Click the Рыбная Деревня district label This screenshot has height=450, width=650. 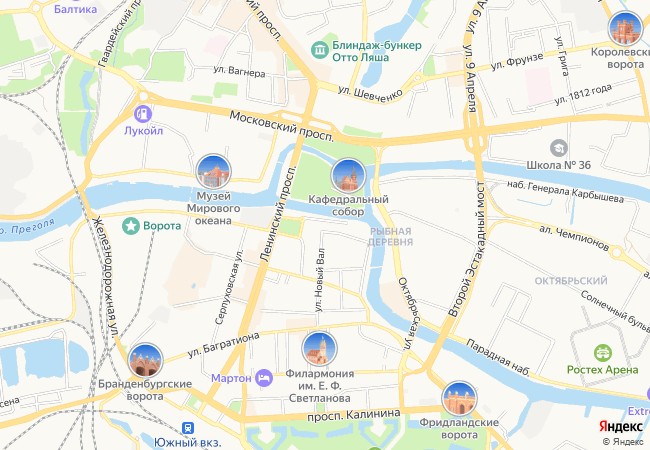click(x=390, y=236)
